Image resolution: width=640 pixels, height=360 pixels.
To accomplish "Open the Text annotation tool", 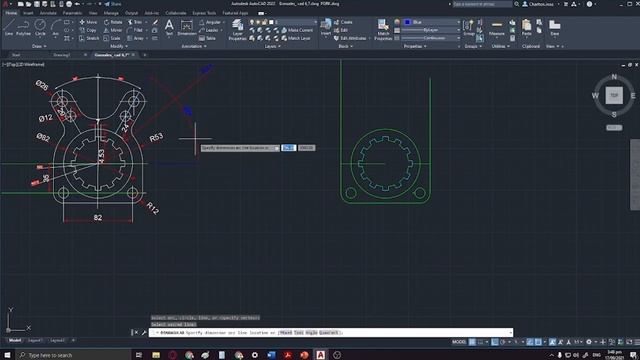I will 169,28.
